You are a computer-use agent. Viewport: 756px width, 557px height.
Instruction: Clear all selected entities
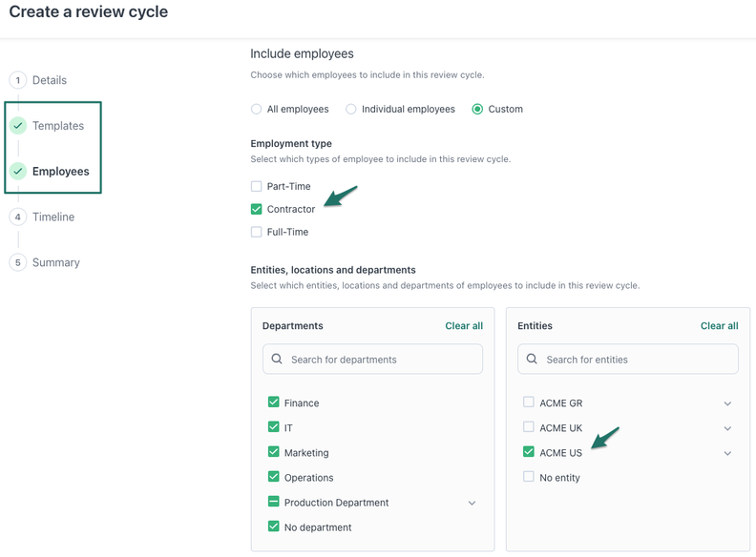point(719,326)
